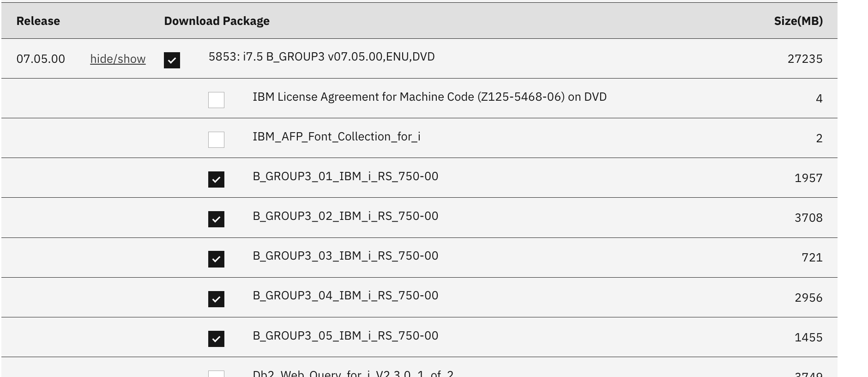The width and height of the screenshot is (868, 377).
Task: Uncheck B_GROUP3_05_IBM_i_RS_750-00
Action: (x=216, y=339)
